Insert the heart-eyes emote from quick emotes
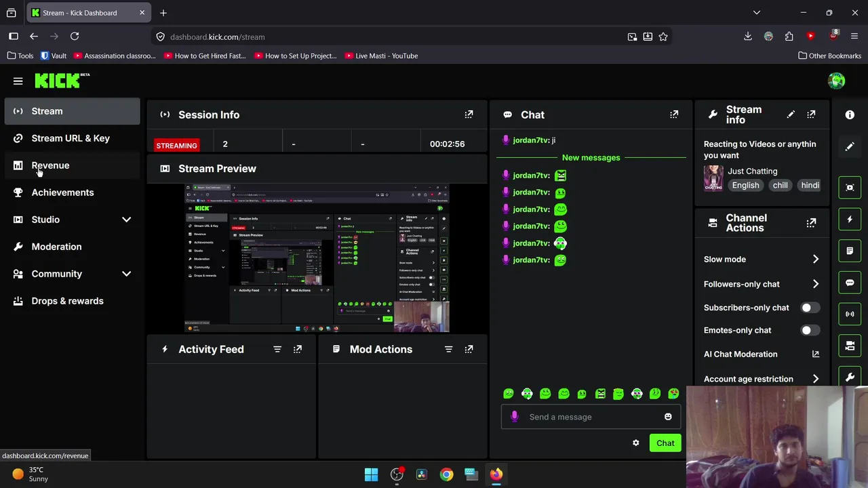Viewport: 868px width, 488px height. [673, 394]
